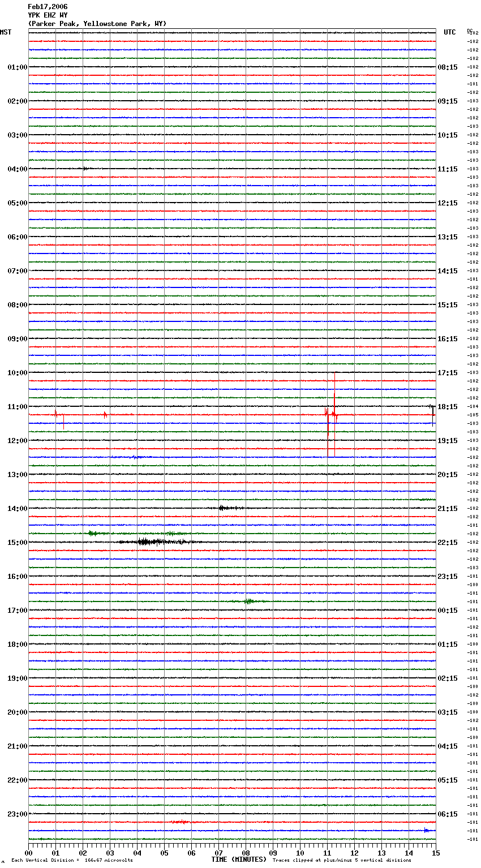Click the 09:15 UTC time label
481x868 pixels.
click(448, 101)
